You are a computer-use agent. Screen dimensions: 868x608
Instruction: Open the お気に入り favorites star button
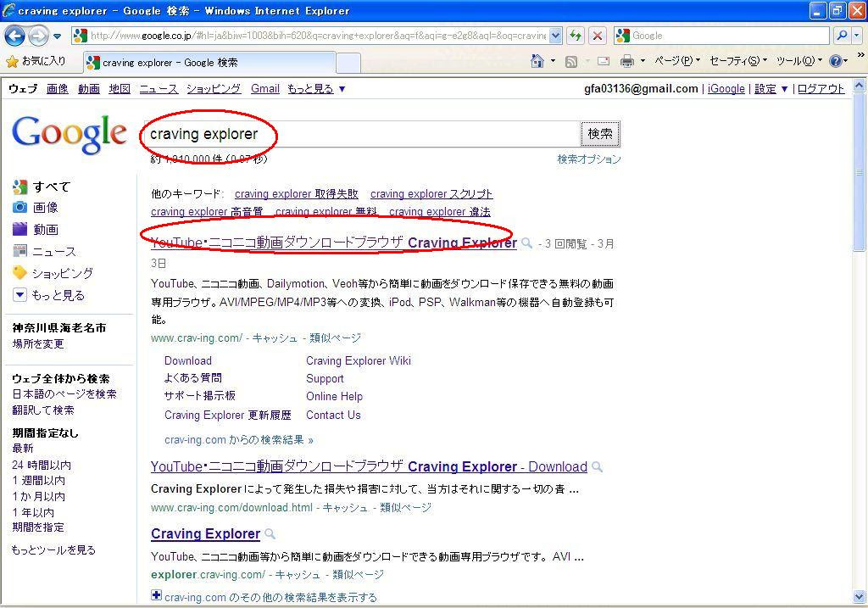[x=36, y=61]
